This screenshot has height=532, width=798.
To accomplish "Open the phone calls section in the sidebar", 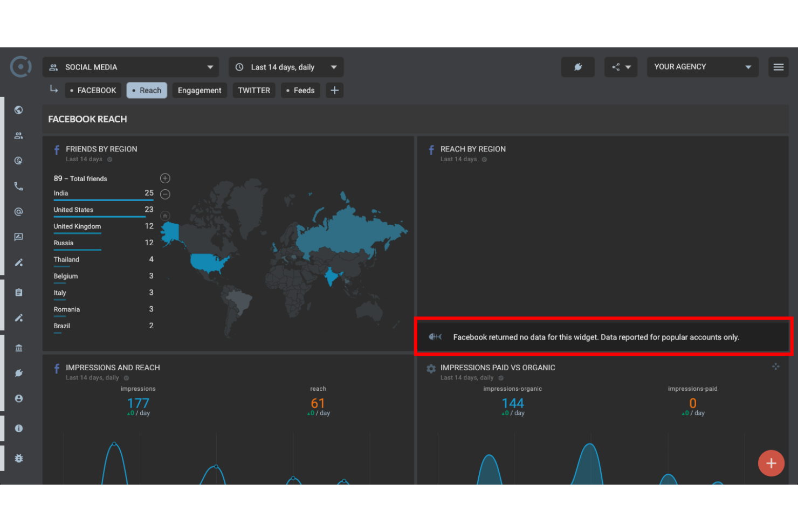I will point(19,186).
